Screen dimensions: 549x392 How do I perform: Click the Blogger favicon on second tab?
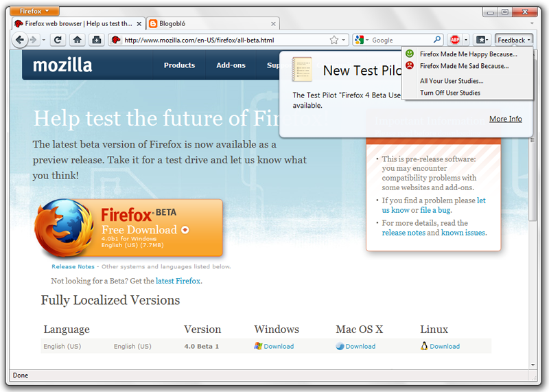(x=152, y=24)
